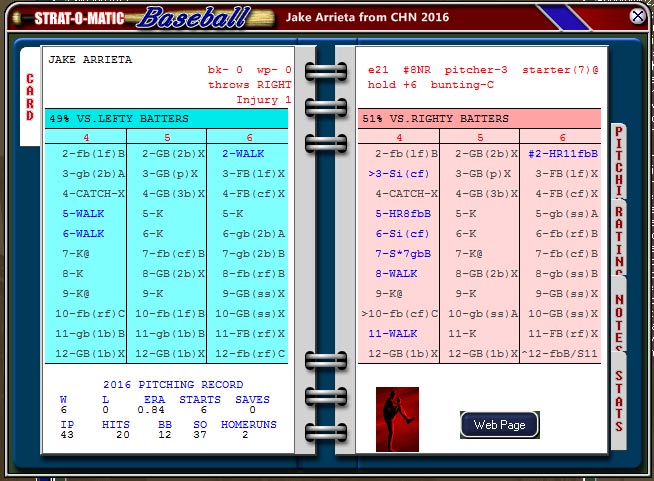This screenshot has height=481, width=654.
Task: Open the Web Page button
Action: 499,425
